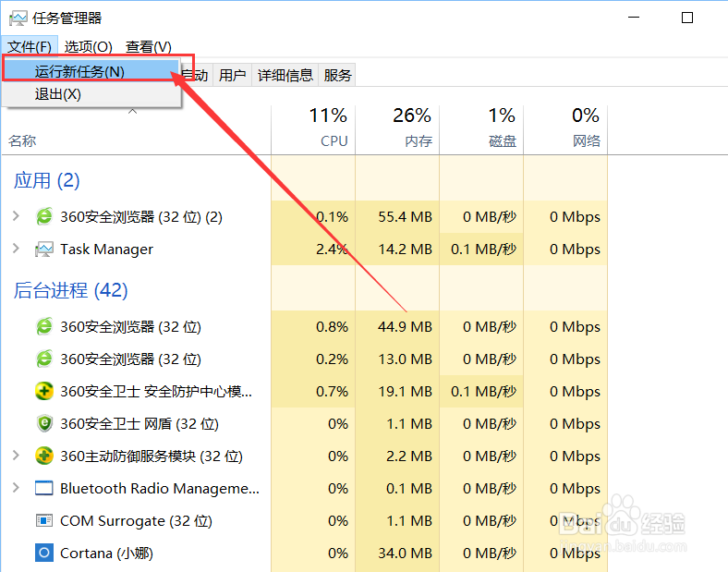Expand the 360主动防御服务模块 row
Viewport: 728px width, 572px height.
click(17, 455)
